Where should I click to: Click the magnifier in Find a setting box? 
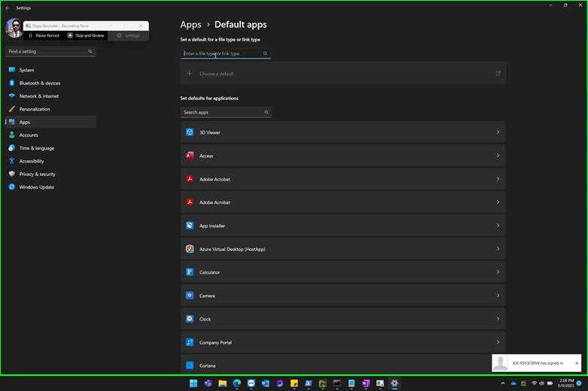click(90, 51)
